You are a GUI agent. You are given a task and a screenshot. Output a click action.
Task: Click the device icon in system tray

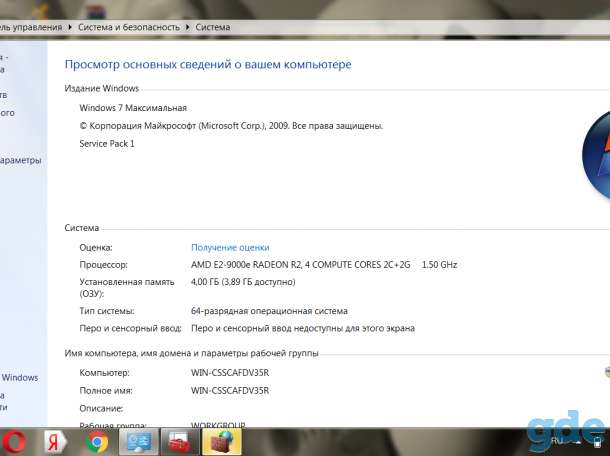tap(597, 443)
